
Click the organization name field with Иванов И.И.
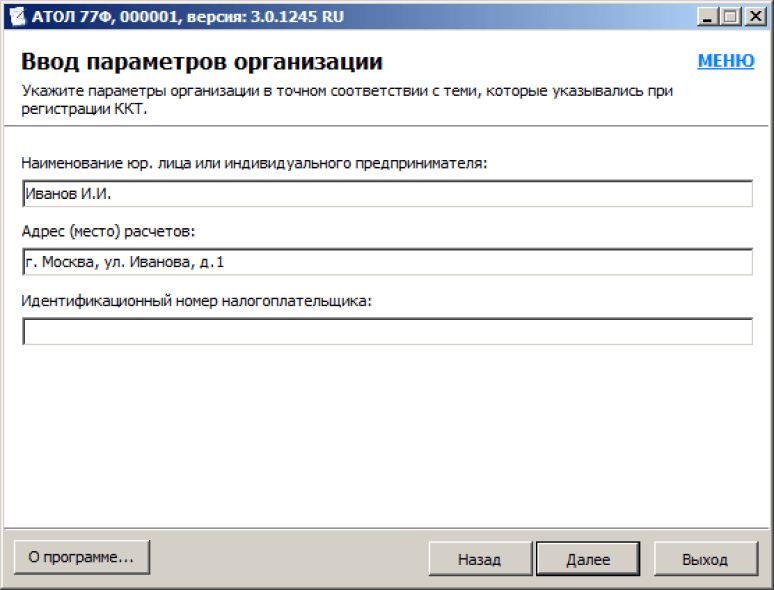point(387,194)
